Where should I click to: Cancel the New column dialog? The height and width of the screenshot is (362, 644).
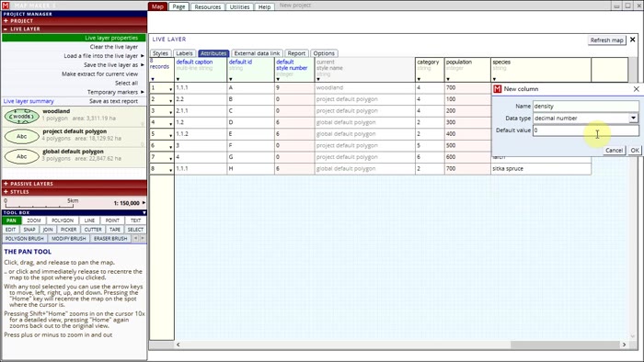point(614,151)
